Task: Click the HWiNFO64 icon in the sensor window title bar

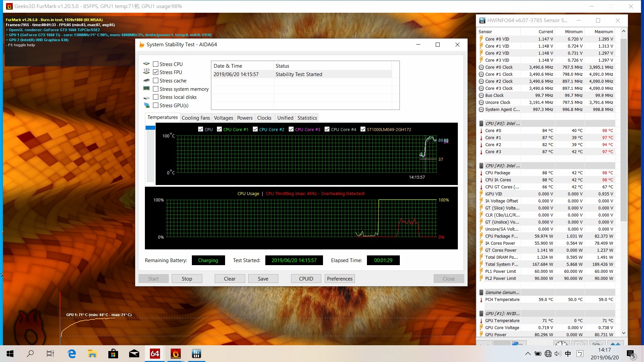Action: [x=482, y=20]
